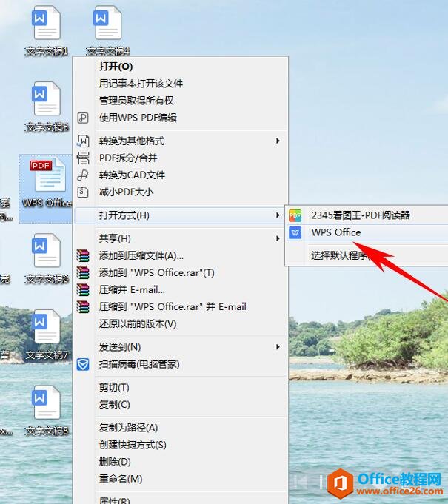The height and width of the screenshot is (504, 448).
Task: Choose 打开(O) from the context menu
Action: click(181, 67)
